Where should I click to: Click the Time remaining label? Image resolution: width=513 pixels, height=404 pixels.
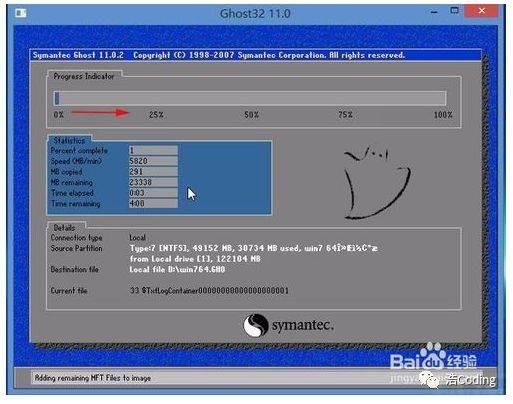coord(76,204)
